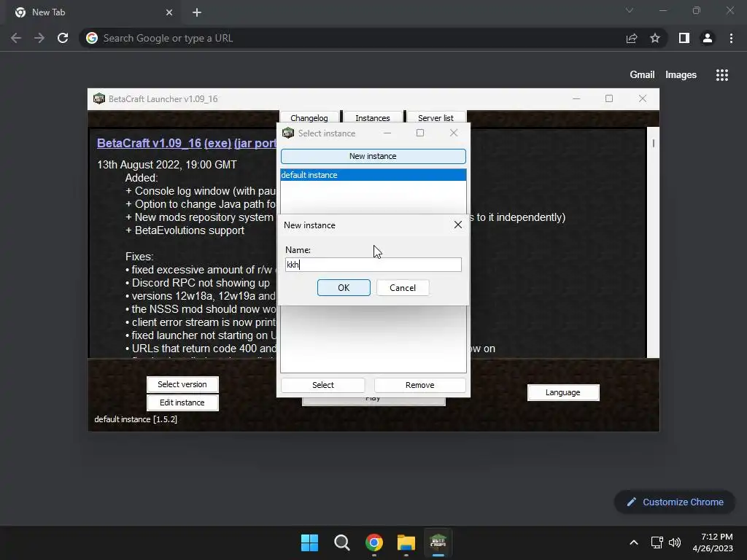Click the share page icon in address bar

[x=632, y=38]
